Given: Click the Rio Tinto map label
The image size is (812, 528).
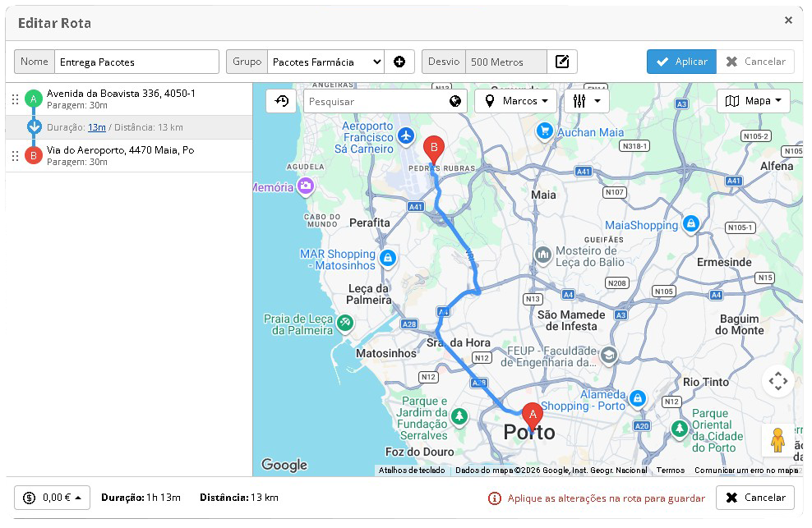Looking at the screenshot, I should pos(705,383).
